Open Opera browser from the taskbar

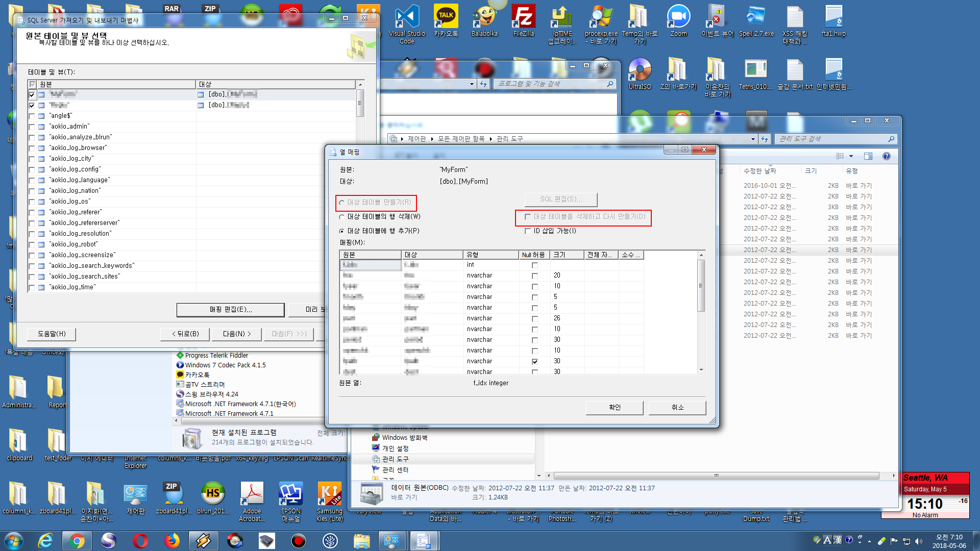tap(140, 541)
